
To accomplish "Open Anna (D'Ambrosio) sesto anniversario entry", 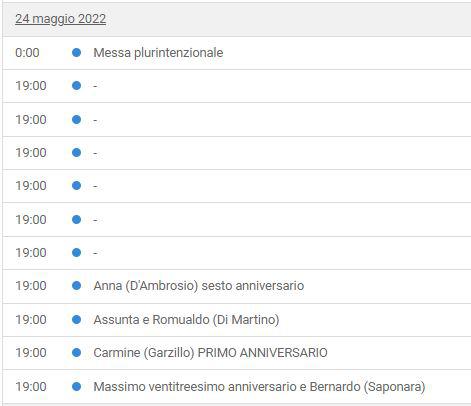I will (x=199, y=286).
